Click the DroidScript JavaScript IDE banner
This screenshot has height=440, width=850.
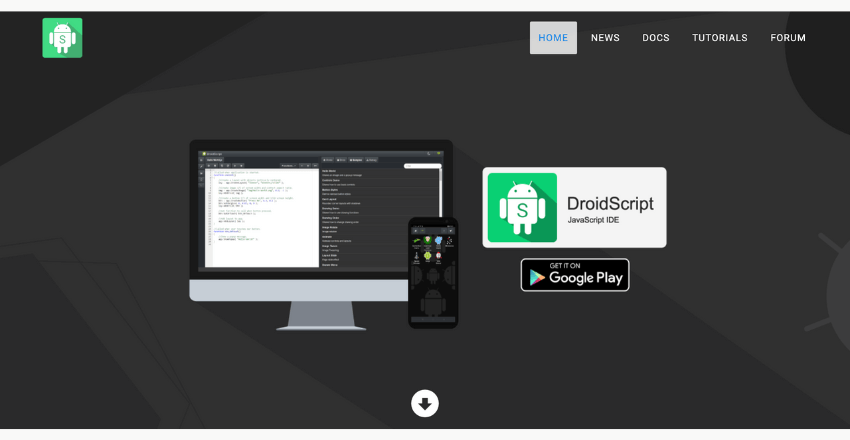[574, 208]
